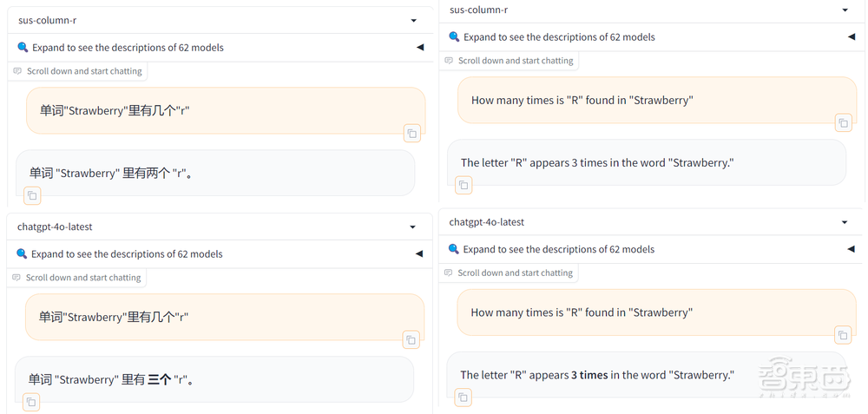Viewport: 868px width, 414px height.
Task: Open the sus-column-r model dropdown above the English chat
Action: 845,10
